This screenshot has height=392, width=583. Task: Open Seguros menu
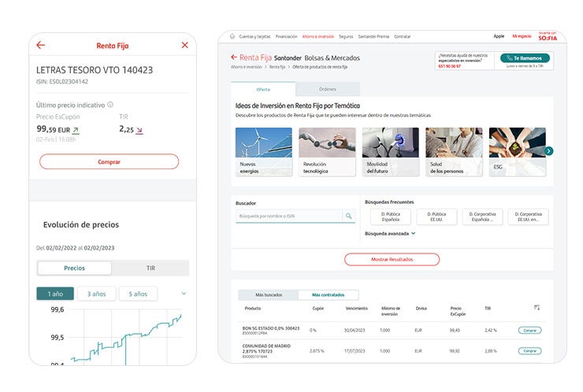[346, 36]
